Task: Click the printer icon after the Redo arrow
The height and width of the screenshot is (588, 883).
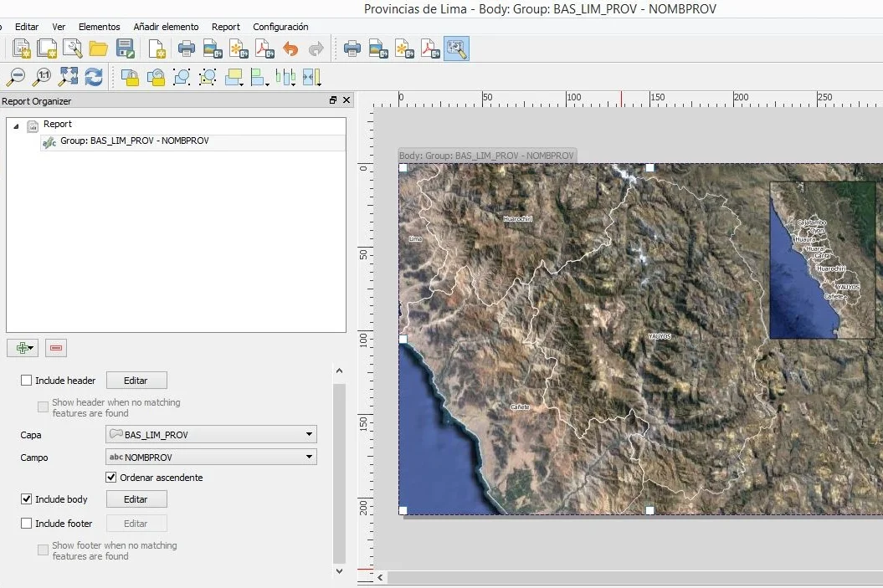Action: point(352,49)
